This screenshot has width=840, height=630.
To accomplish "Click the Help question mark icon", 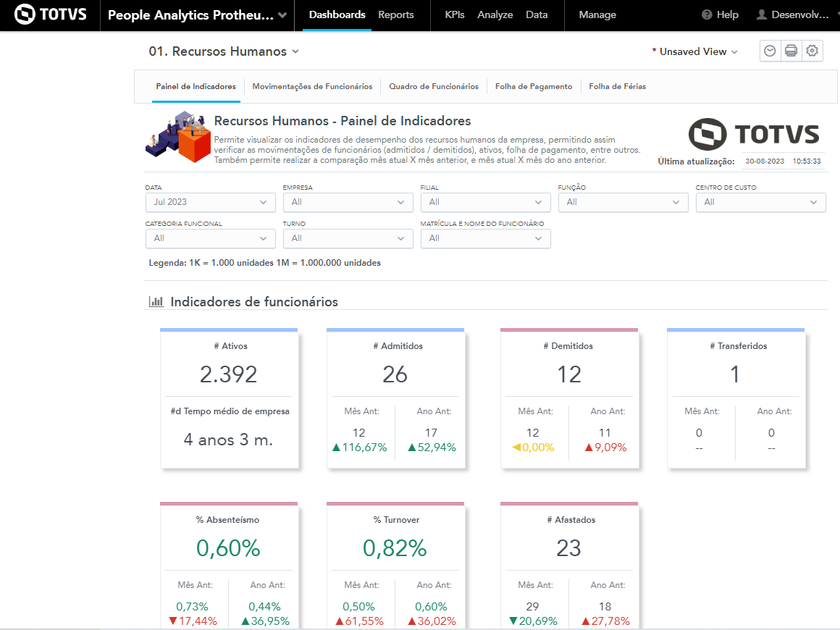I will click(707, 14).
